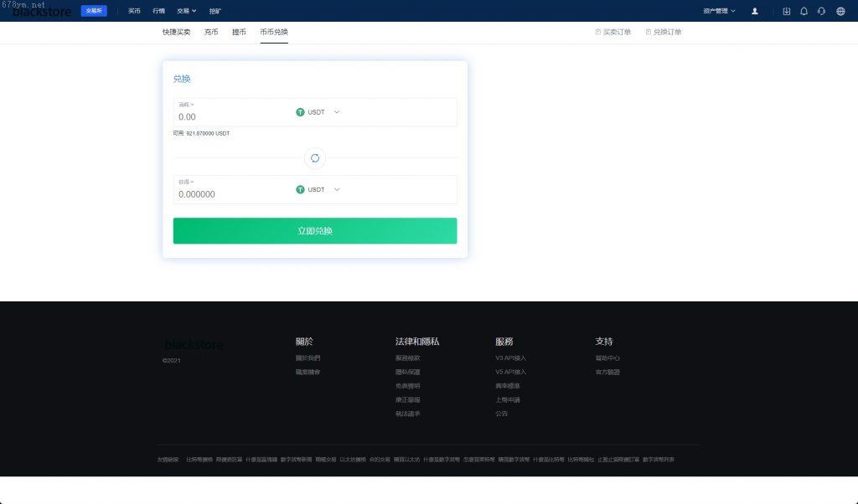Image resolution: width=858 pixels, height=504 pixels.
Task: Expand the 资产管理 dropdown
Action: pyautogui.click(x=719, y=11)
